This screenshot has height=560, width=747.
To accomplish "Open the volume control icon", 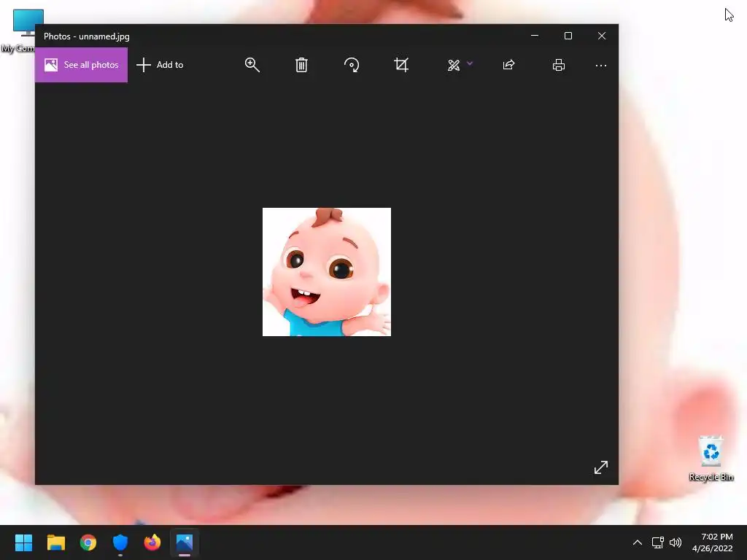I will click(676, 542).
